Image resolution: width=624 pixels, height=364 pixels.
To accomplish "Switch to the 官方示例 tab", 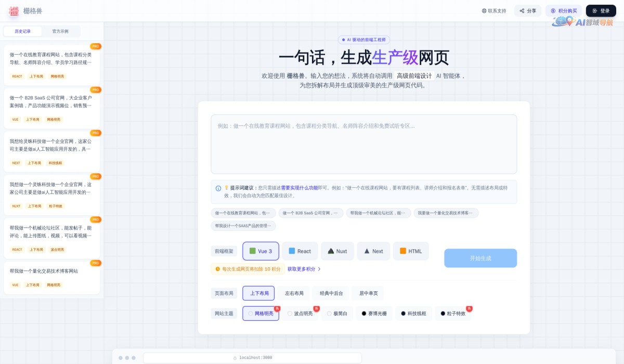I will click(x=60, y=31).
